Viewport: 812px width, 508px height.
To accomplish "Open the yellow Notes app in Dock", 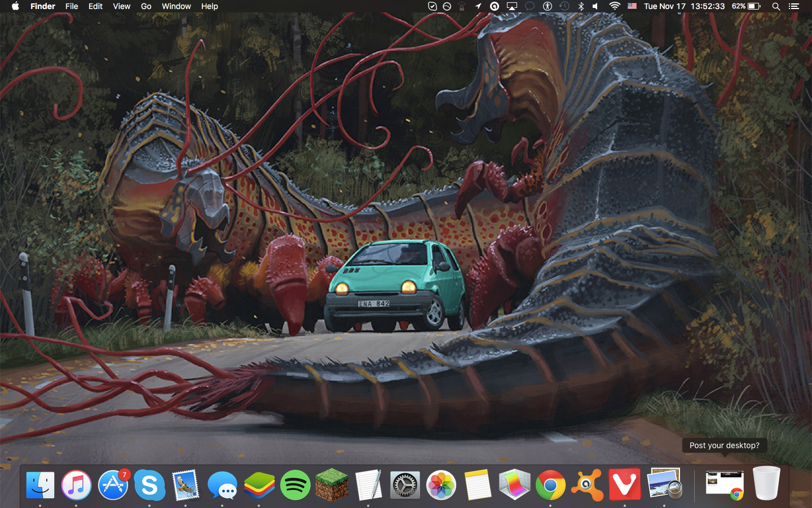I will click(x=478, y=485).
